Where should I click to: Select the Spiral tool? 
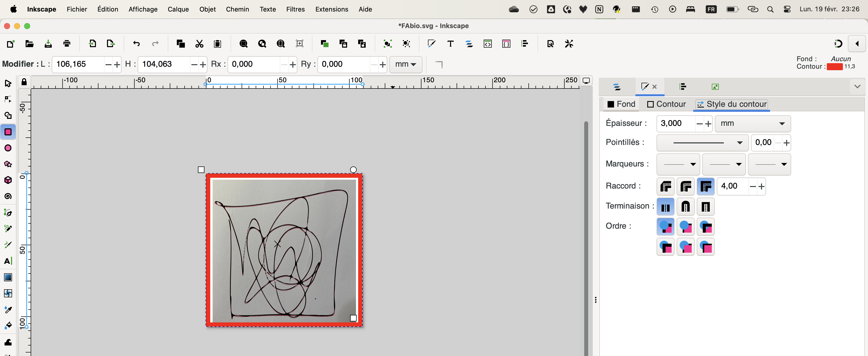point(8,196)
